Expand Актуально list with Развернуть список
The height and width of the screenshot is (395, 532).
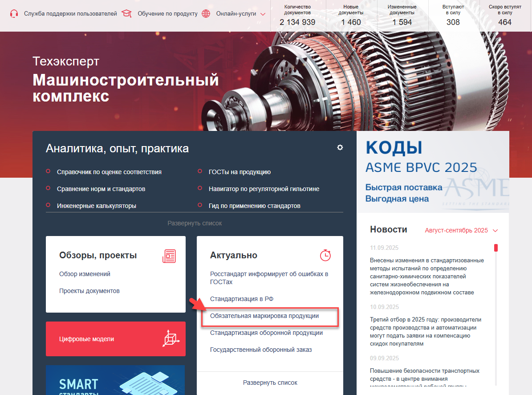(270, 383)
